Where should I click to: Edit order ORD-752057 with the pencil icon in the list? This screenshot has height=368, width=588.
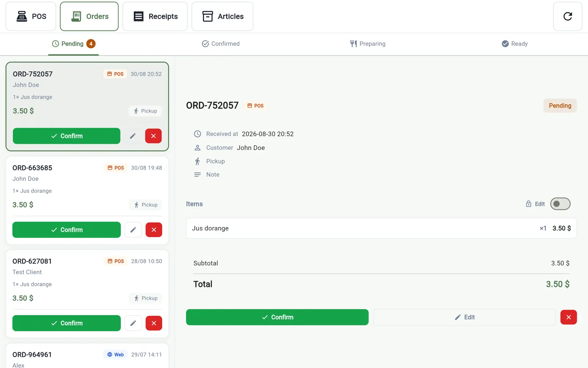[133, 136]
